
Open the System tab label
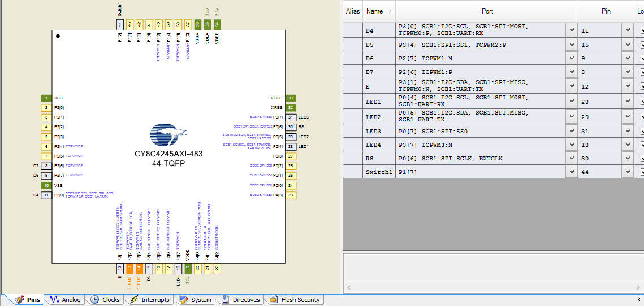(x=201, y=300)
